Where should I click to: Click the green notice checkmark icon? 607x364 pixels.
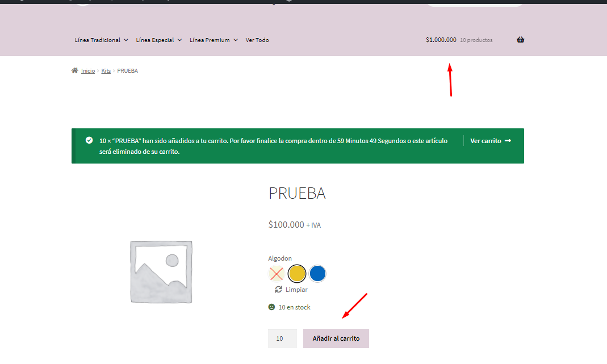[89, 140]
